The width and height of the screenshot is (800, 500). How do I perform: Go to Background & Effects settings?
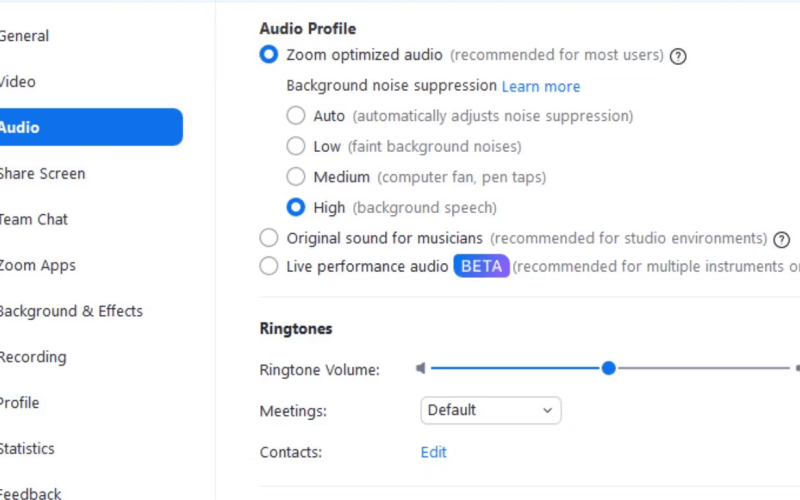(x=70, y=311)
